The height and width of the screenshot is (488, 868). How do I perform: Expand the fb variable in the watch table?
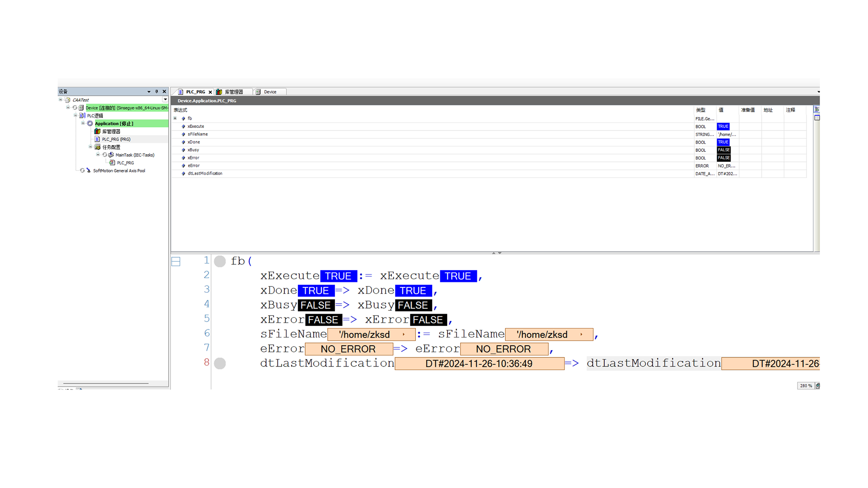[175, 118]
